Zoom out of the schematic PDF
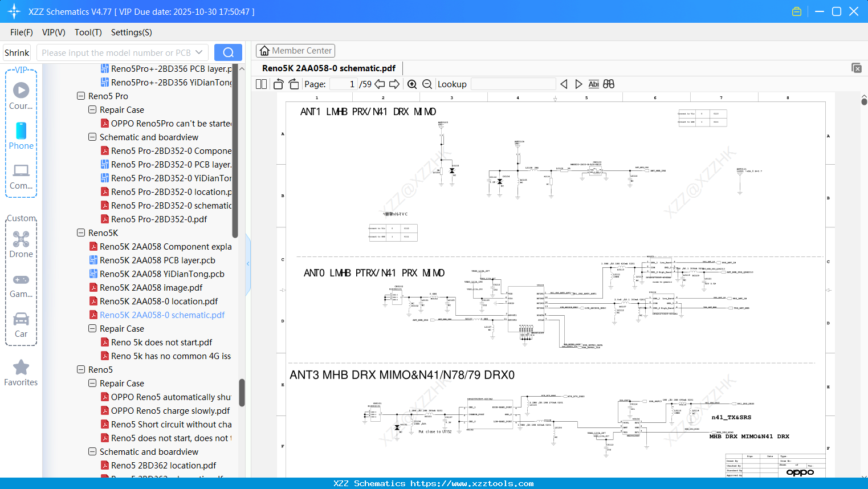The height and width of the screenshot is (489, 868). 427,84
